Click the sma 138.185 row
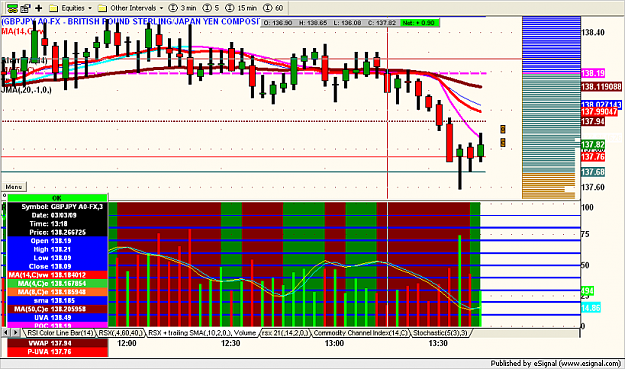Image resolution: width=625 pixels, height=369 pixels. coord(57,300)
